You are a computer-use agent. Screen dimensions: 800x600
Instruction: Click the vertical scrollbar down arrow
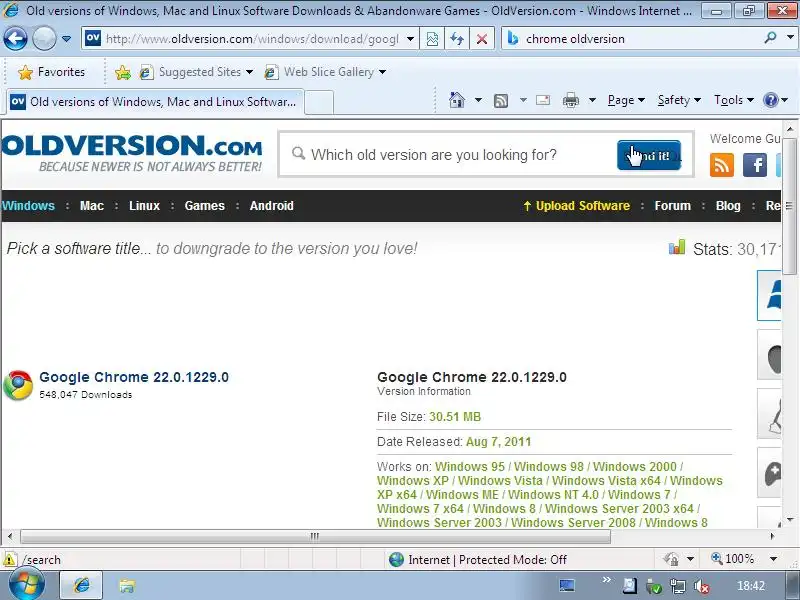coord(790,520)
